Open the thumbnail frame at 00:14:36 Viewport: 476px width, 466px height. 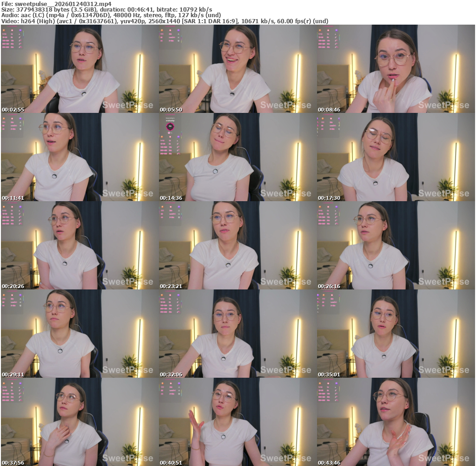(238, 157)
